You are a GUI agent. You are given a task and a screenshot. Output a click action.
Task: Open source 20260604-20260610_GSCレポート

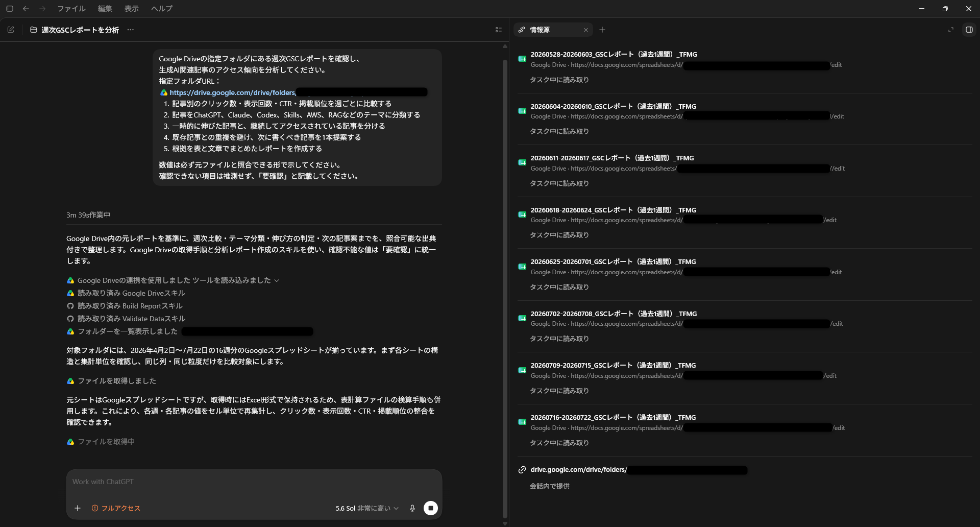pos(613,107)
